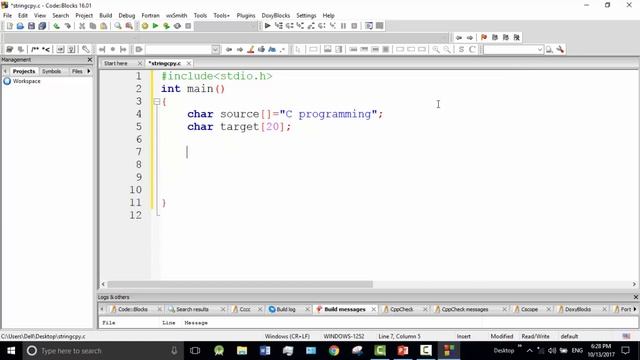Open the Debug menu
Screen dimensions: 640x360
tap(127, 16)
